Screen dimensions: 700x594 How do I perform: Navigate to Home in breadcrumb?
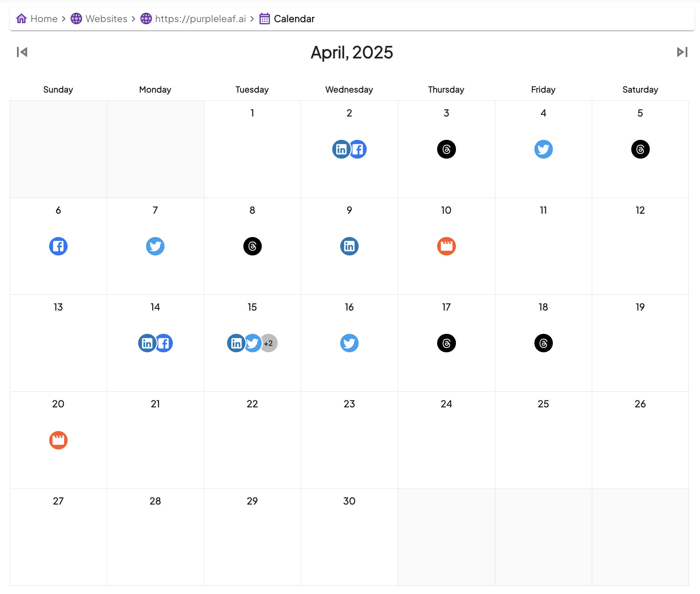tap(37, 19)
